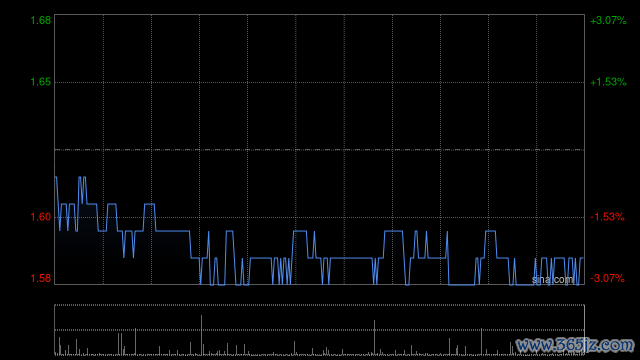Click the -3.07% percentage label
This screenshot has width=640, height=360.
[x=607, y=278]
